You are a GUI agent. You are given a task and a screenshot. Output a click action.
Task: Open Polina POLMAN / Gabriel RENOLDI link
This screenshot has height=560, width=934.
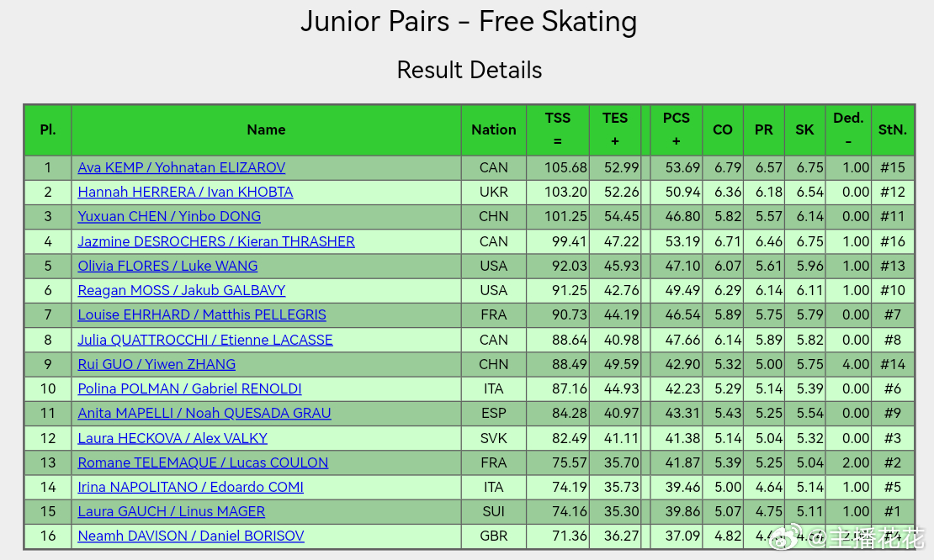point(189,388)
